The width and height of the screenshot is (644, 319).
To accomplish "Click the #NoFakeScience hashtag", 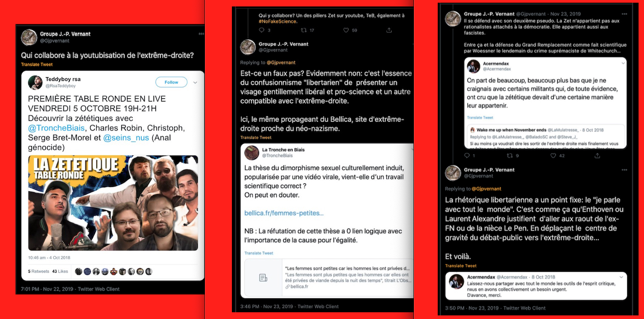I will click(278, 21).
